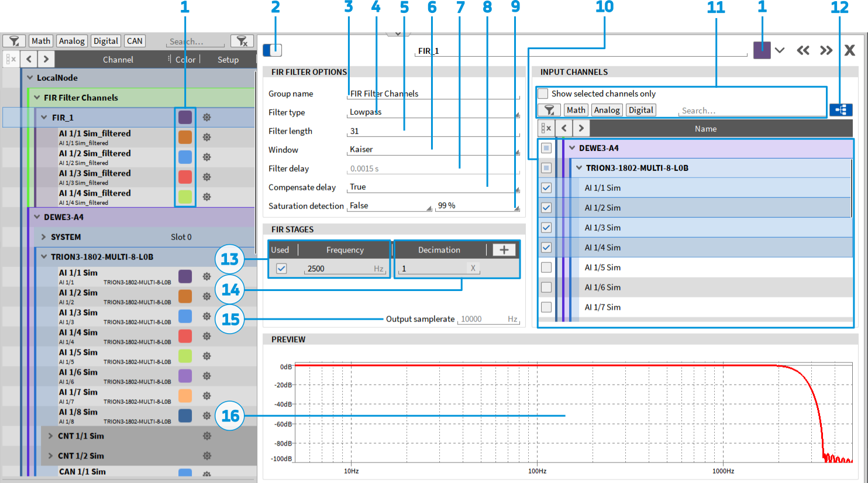This screenshot has width=868, height=483.
Task: Click the orange color swatch of AI 1/1 Sim_filtered
Action: [185, 137]
